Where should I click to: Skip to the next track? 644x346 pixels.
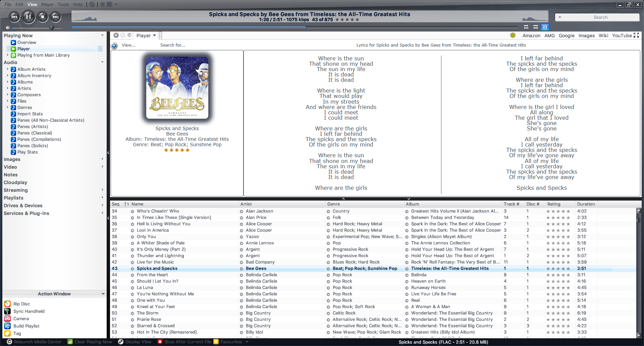tap(56, 16)
